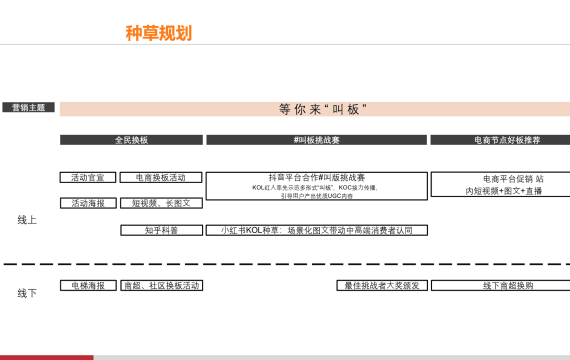Image resolution: width=570 pixels, height=360 pixels.
Task: Select the 抖音平台合作 challenge box
Action: pos(317,186)
